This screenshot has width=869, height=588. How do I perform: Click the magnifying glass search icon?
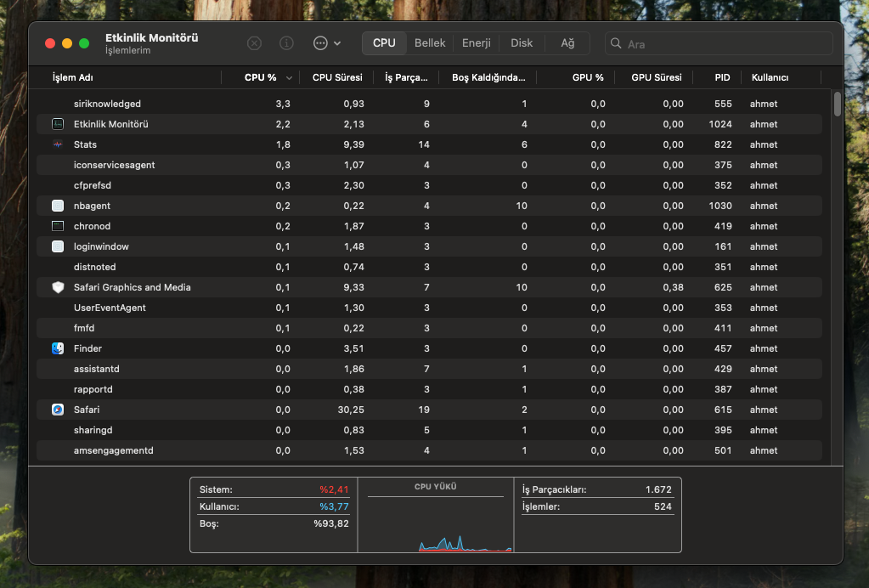click(616, 43)
